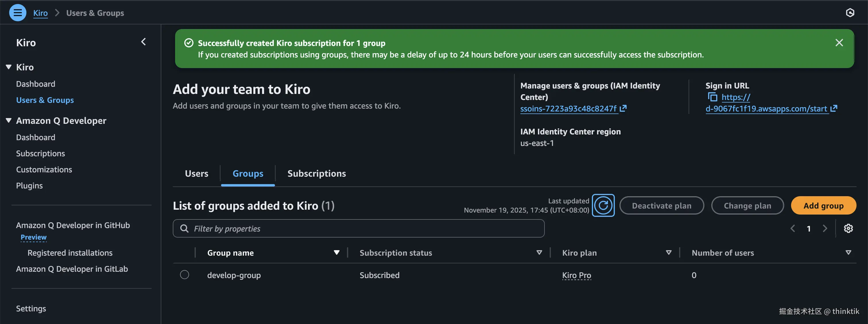Viewport: 868px width, 324px height.
Task: Click the top-right hexagon settings icon
Action: tap(850, 13)
